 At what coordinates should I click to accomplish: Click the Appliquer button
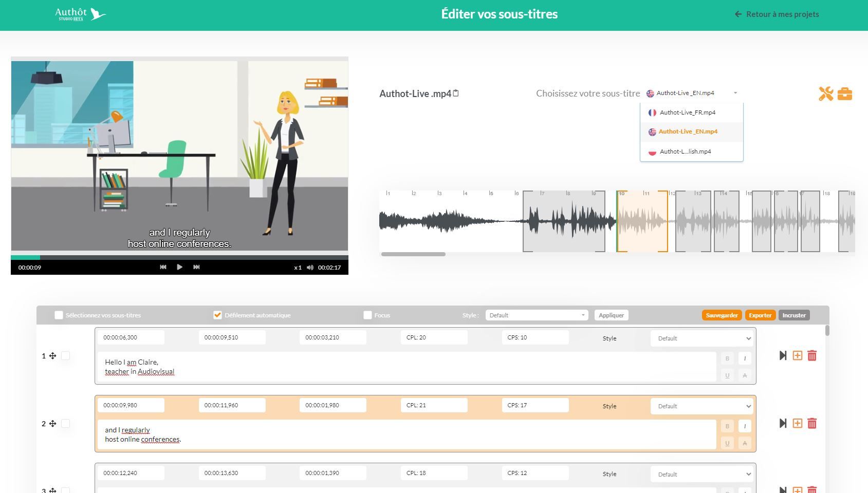click(x=611, y=315)
